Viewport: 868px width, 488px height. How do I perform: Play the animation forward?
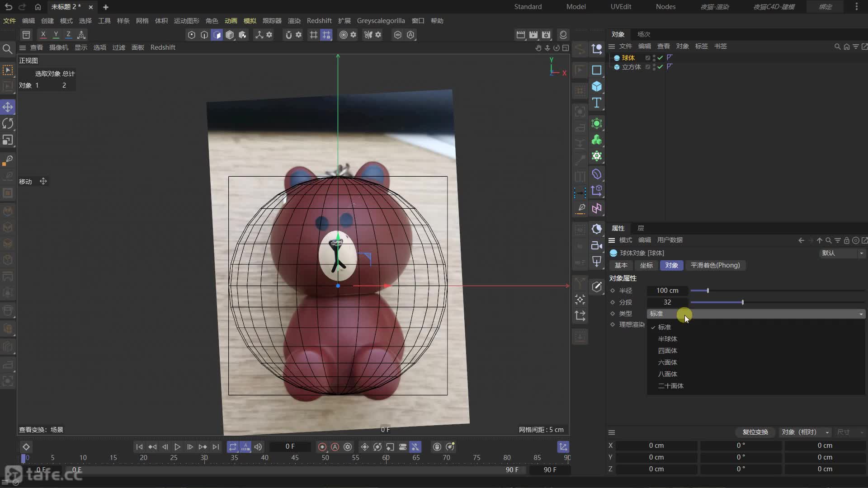coord(177,447)
